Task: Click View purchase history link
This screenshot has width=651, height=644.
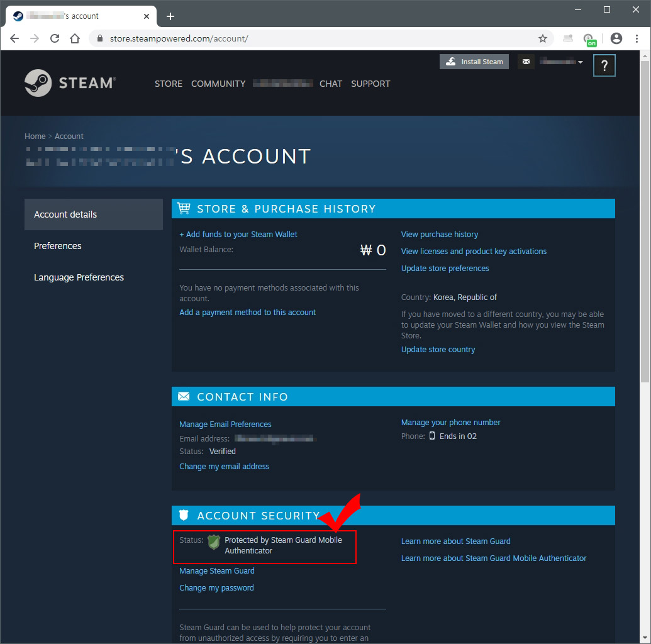Action: click(x=439, y=234)
